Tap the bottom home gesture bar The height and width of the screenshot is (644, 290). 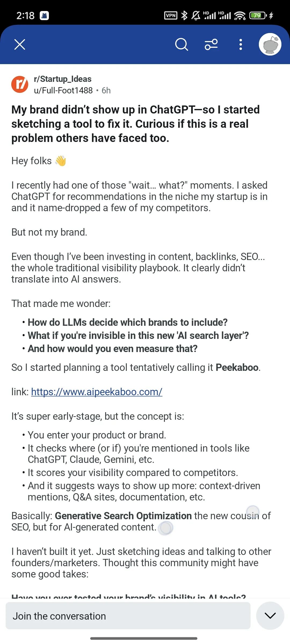tap(144, 638)
